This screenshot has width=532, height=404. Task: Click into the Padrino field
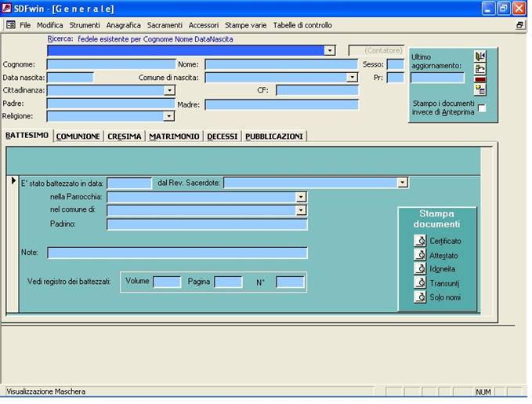tap(207, 224)
